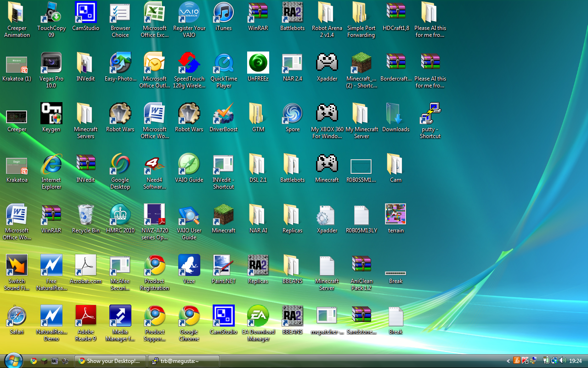This screenshot has height=368, width=588.
Task: Select the Browser Choice shortcut
Action: click(x=120, y=12)
